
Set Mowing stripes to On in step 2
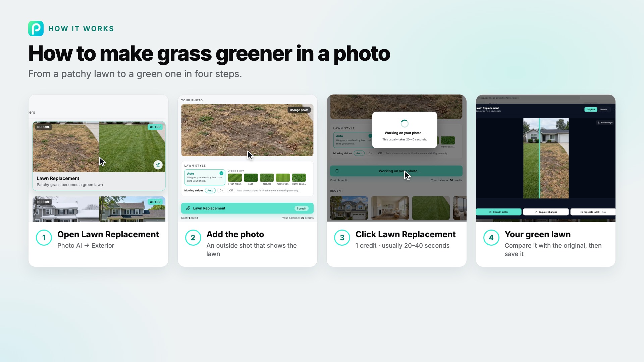point(221,190)
